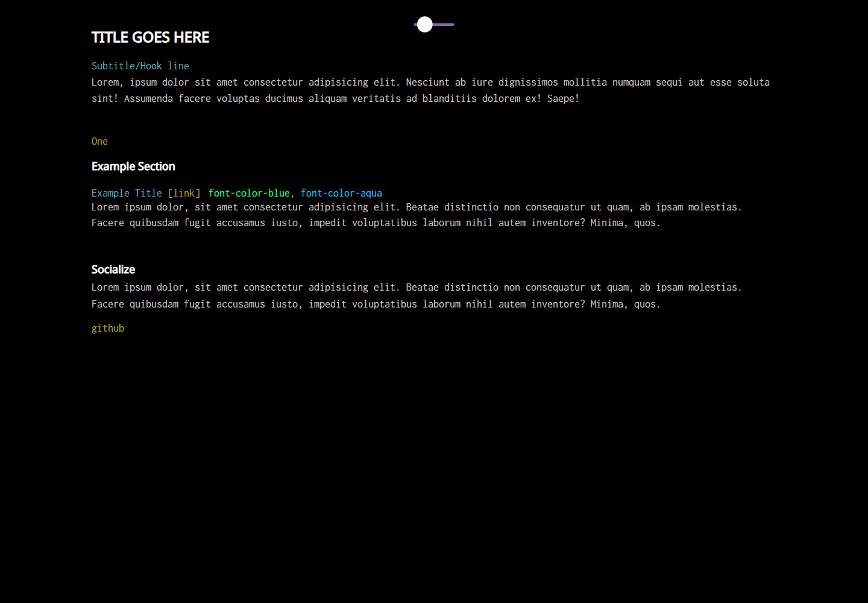Toggle the theme switch at the top
The width and height of the screenshot is (868, 603).
[x=434, y=25]
